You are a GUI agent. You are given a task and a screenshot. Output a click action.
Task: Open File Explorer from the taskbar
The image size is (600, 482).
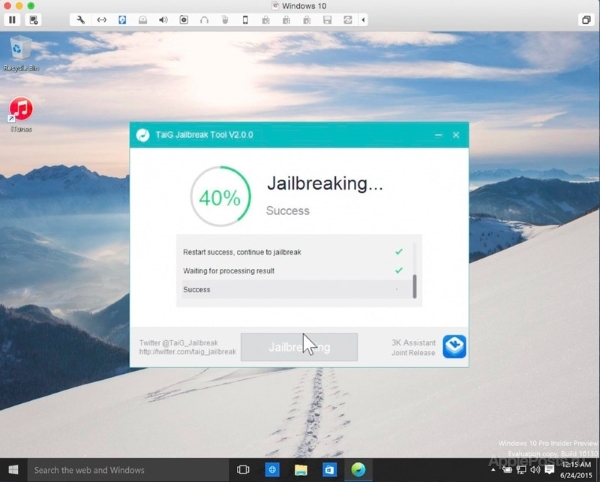[x=301, y=470]
